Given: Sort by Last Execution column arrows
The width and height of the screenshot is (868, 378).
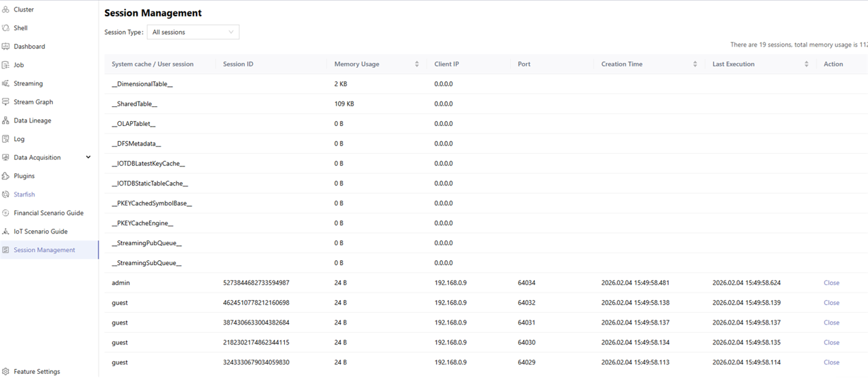Looking at the screenshot, I should [x=806, y=64].
